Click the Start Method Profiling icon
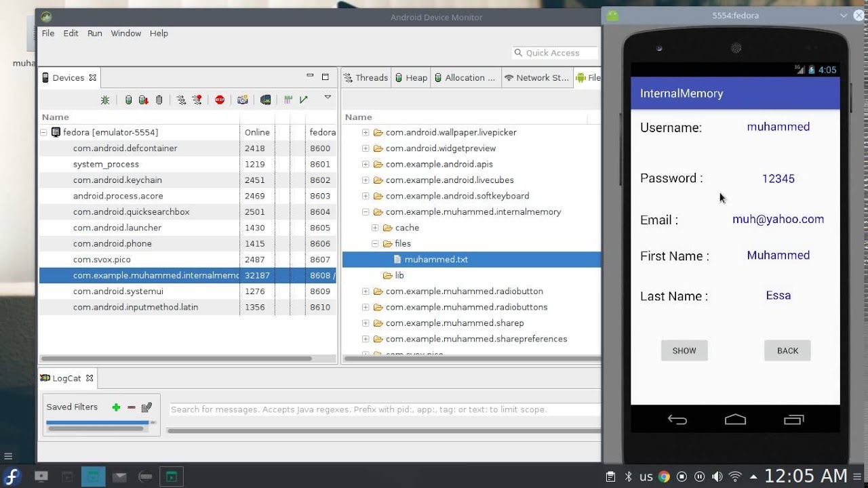Image resolution: width=868 pixels, height=488 pixels. pos(197,100)
